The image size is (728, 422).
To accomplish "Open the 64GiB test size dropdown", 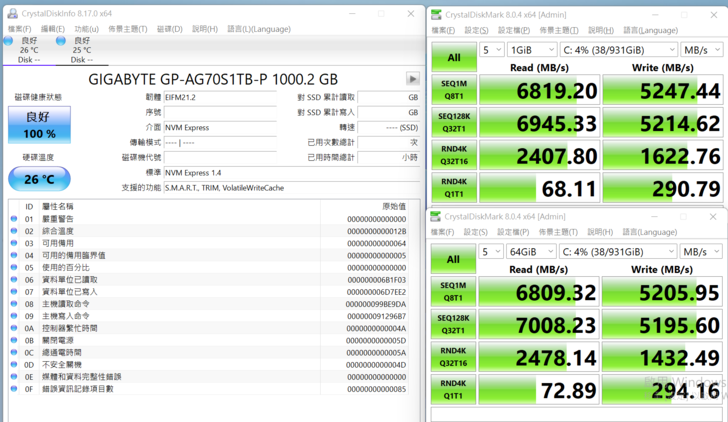I will (x=531, y=251).
